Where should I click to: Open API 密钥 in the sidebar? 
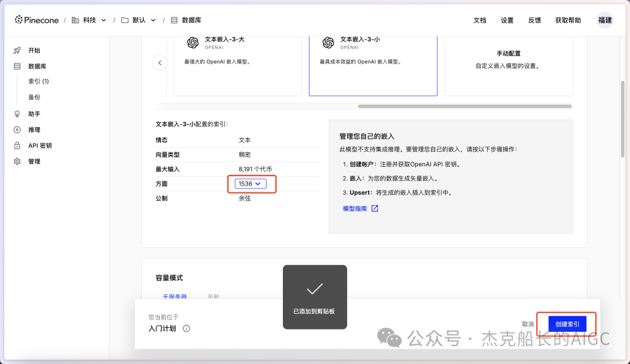(x=40, y=145)
